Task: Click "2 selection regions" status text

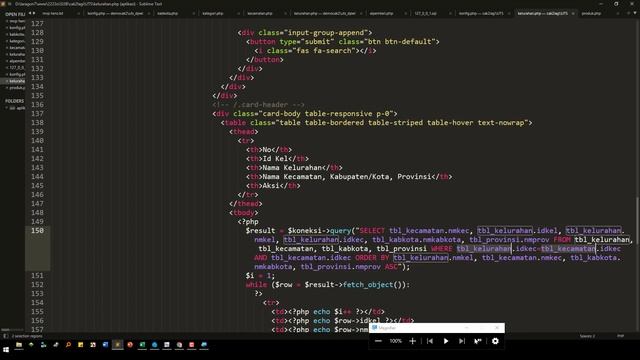Action: tap(27, 336)
